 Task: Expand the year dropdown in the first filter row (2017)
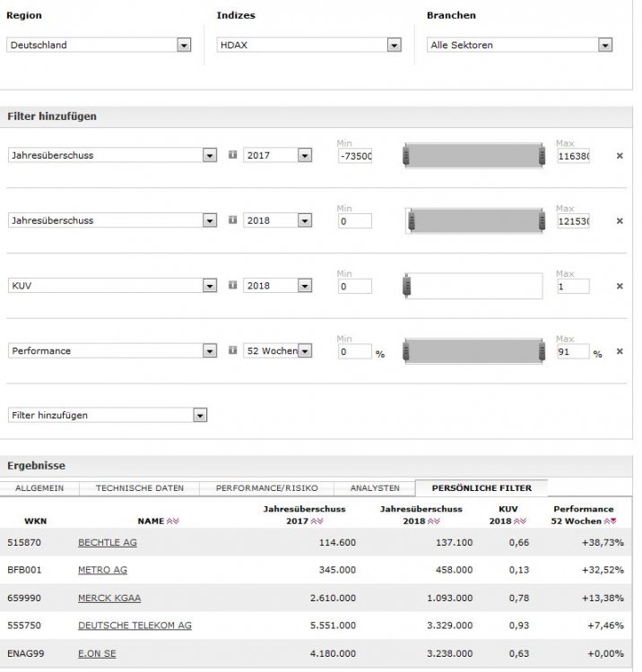277,155
